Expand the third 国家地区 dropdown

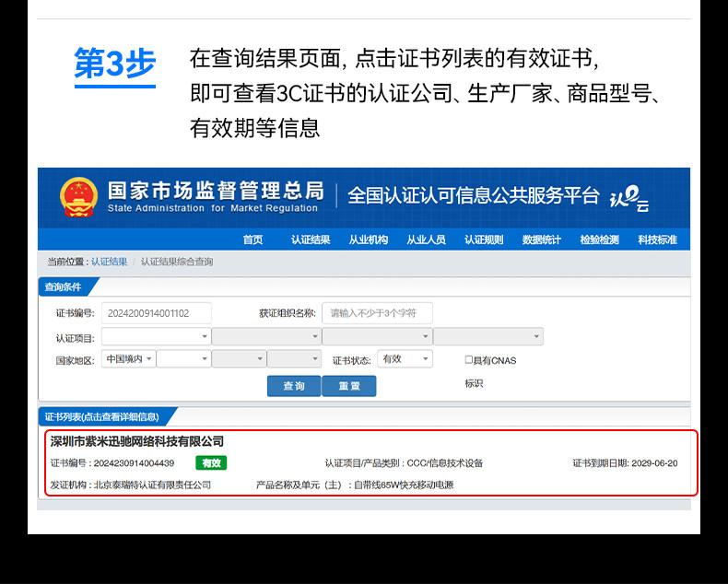pos(239,359)
